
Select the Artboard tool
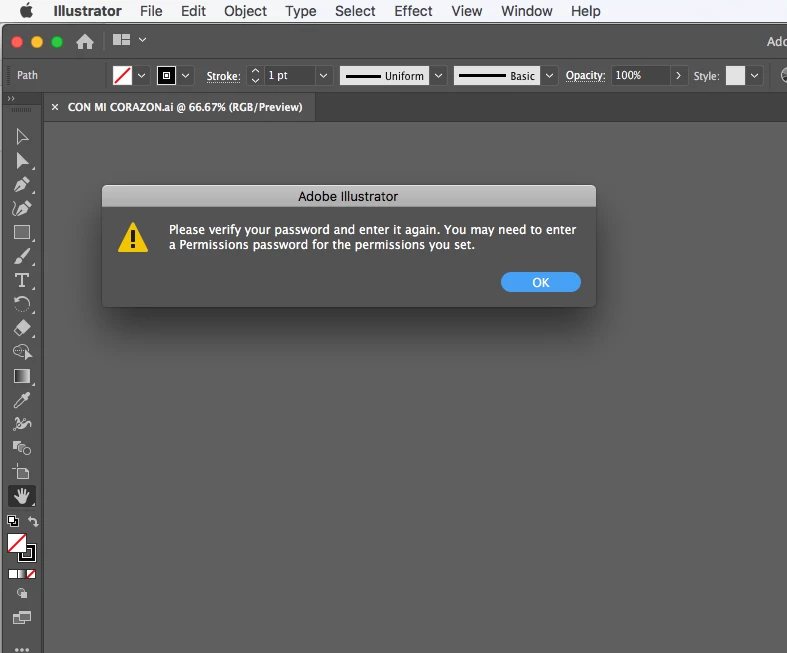pyautogui.click(x=22, y=472)
